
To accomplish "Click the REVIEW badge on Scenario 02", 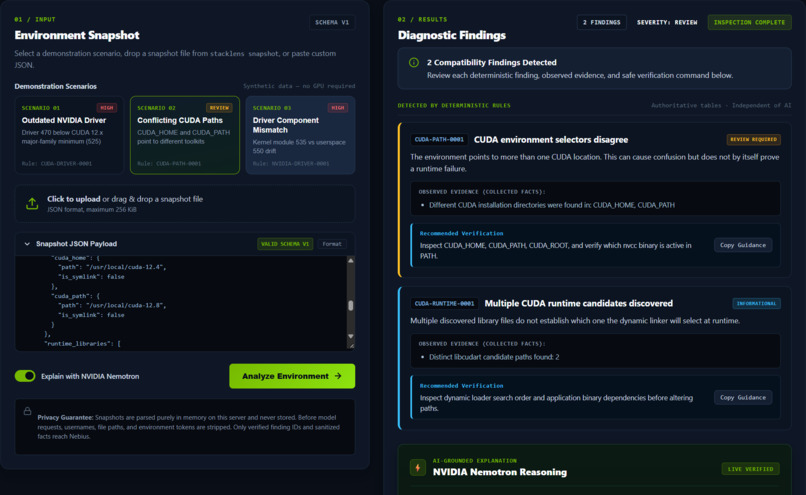I will (x=219, y=108).
